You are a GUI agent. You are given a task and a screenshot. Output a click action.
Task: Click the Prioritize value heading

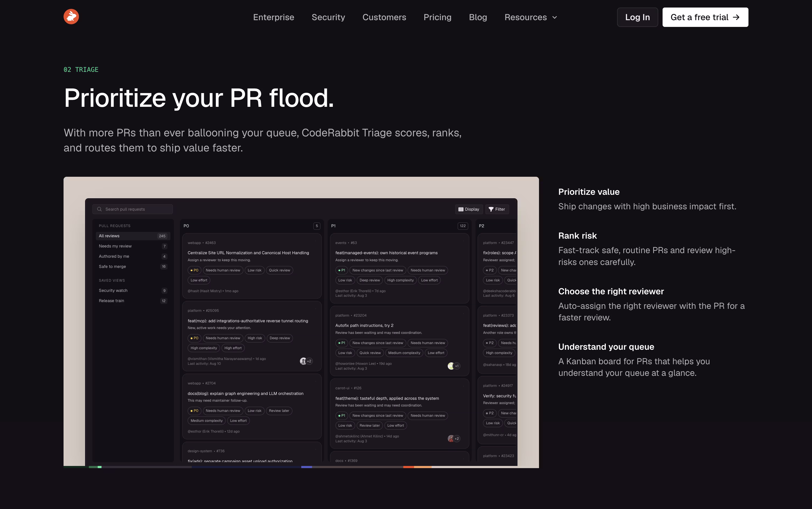[589, 192]
